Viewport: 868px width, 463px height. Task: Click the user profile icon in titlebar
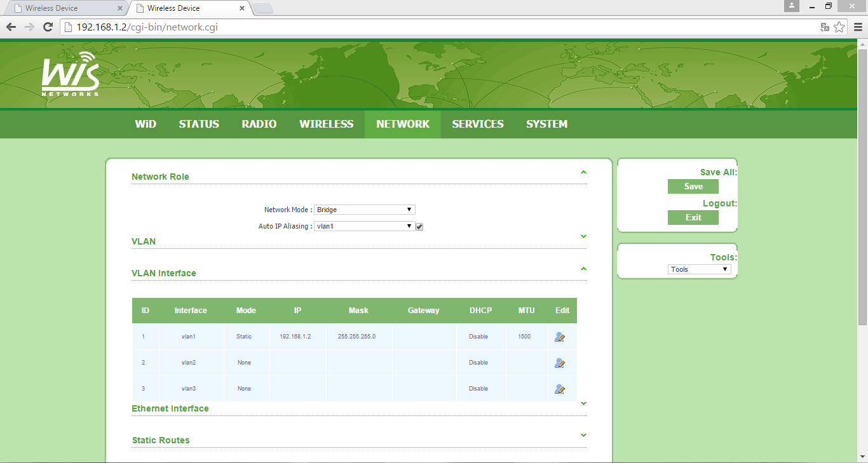click(791, 6)
